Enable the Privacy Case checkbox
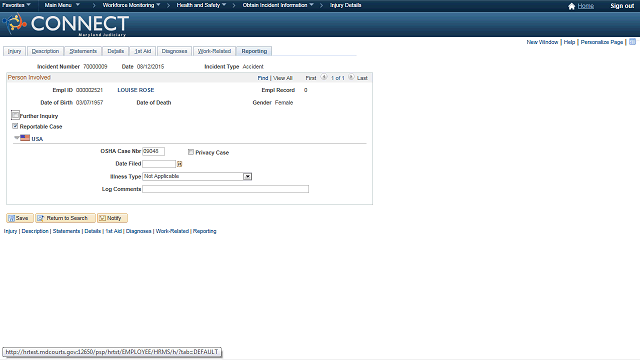The image size is (640, 360). click(x=191, y=152)
